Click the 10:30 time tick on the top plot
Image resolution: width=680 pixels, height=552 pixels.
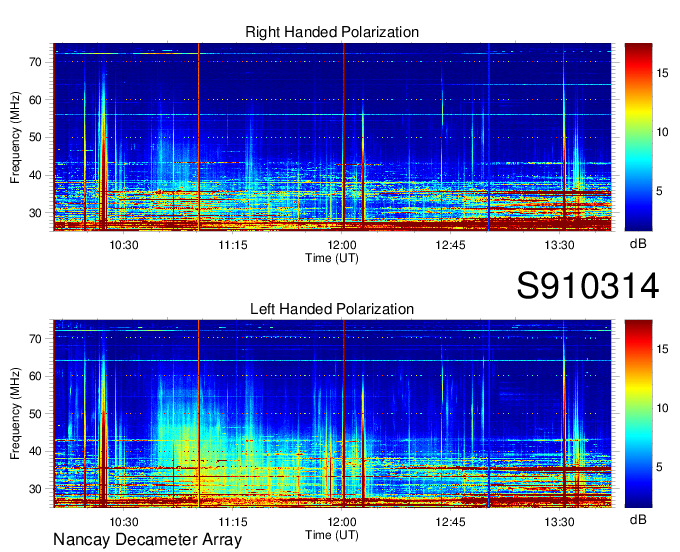pyautogui.click(x=124, y=245)
